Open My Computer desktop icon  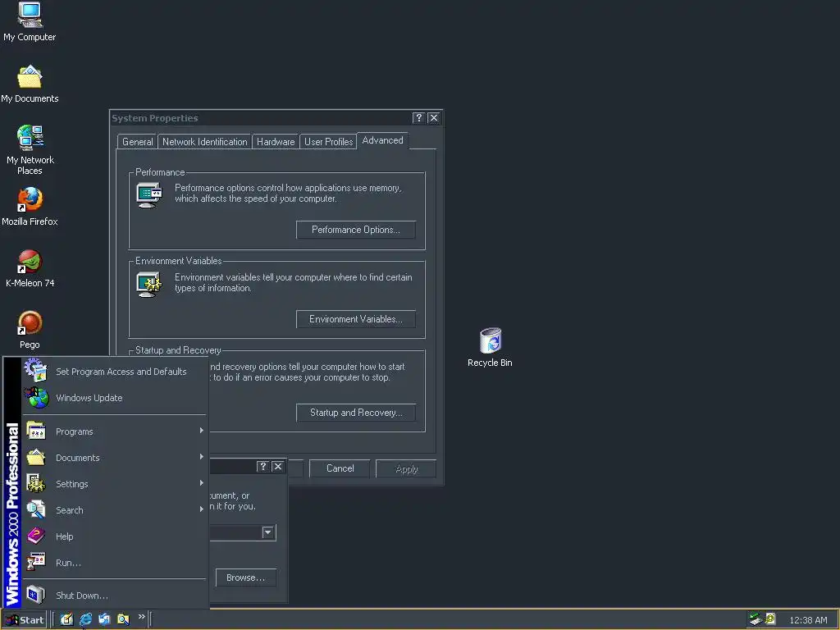pyautogui.click(x=30, y=21)
